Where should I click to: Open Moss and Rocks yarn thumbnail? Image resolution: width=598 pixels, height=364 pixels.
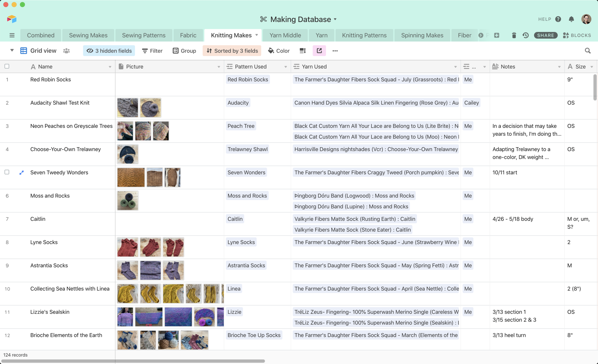pos(128,201)
